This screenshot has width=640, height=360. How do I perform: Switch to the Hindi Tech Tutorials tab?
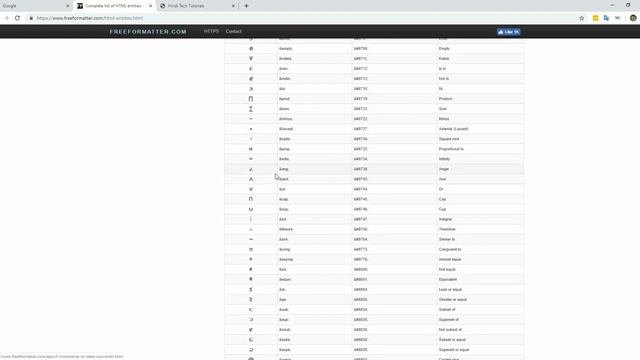click(198, 6)
